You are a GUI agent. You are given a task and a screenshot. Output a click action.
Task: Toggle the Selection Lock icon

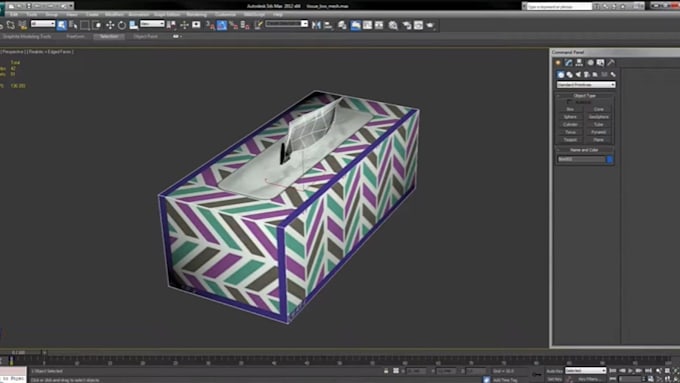click(386, 371)
